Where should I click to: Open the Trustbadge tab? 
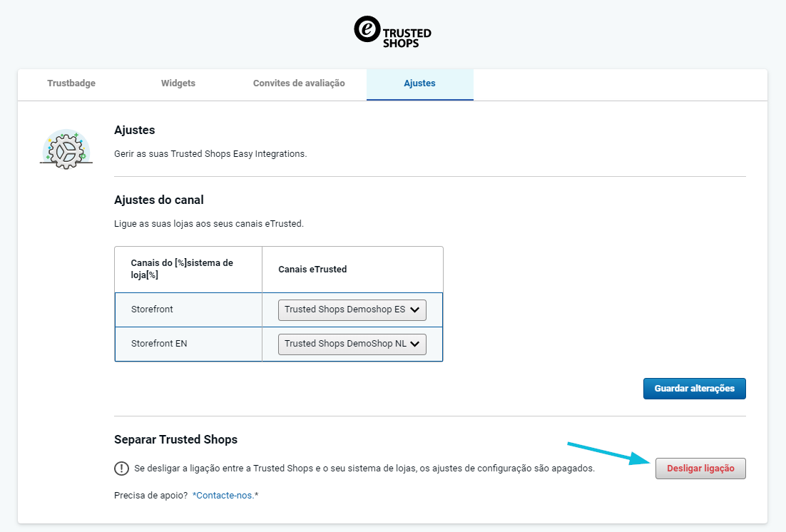[71, 83]
